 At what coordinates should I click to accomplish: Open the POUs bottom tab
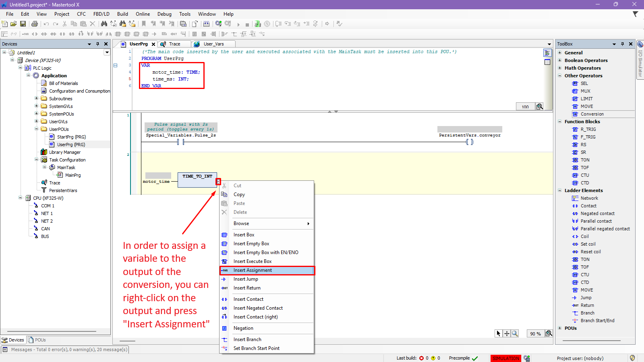[x=37, y=340]
